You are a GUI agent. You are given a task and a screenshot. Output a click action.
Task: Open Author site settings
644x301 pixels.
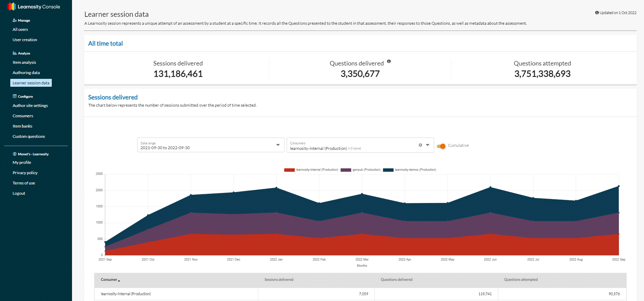[x=30, y=106]
